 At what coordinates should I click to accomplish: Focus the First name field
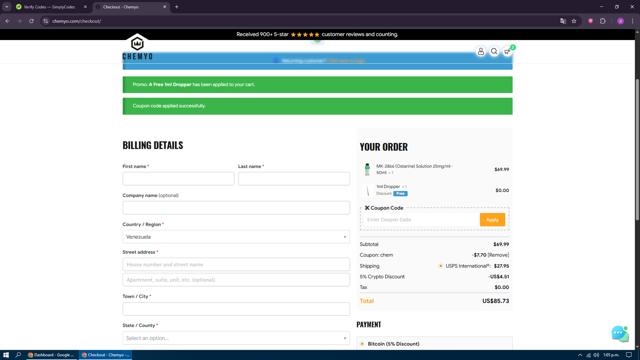tap(178, 178)
